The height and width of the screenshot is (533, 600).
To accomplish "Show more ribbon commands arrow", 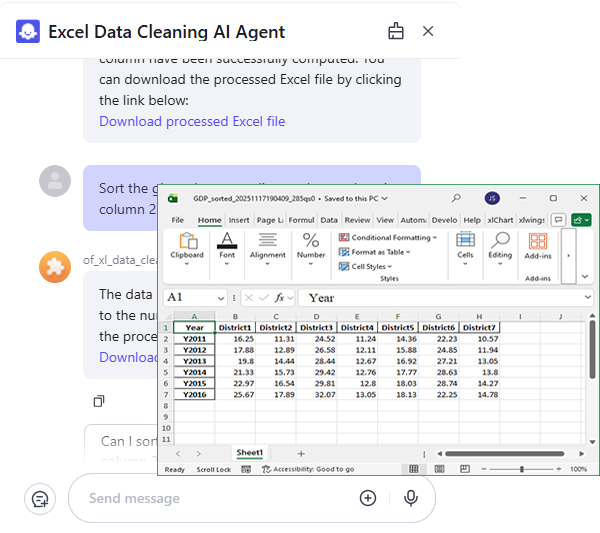I will click(568, 256).
